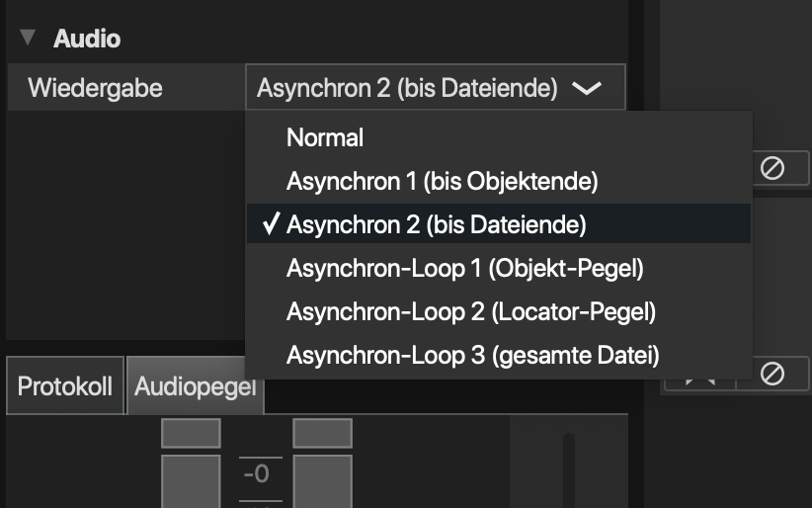
Task: Click the vertical slider beside the level meters
Action: click(568, 470)
